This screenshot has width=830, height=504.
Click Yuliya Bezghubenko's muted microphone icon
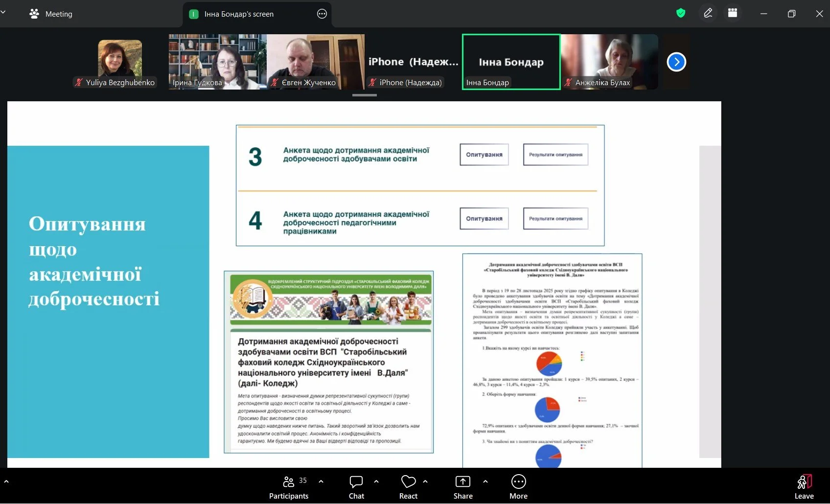79,82
